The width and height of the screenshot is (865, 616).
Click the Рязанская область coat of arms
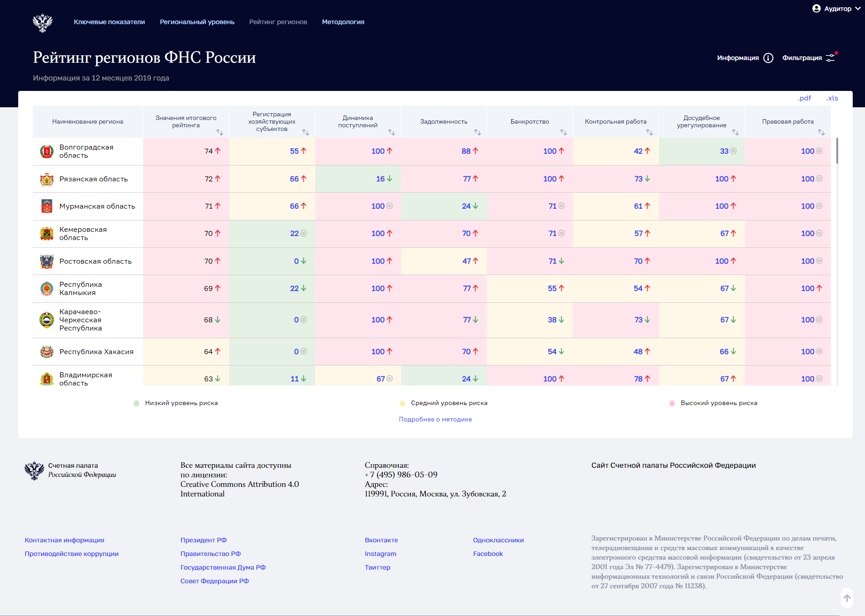tap(47, 179)
